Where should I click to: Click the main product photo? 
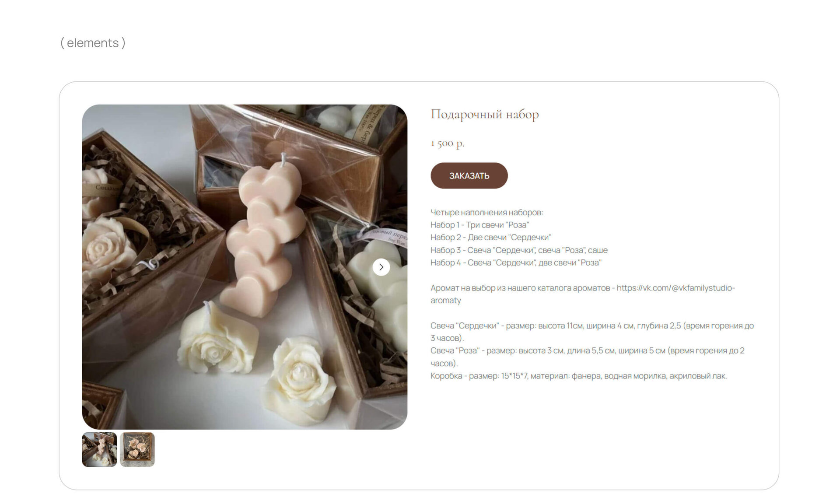coord(245,267)
